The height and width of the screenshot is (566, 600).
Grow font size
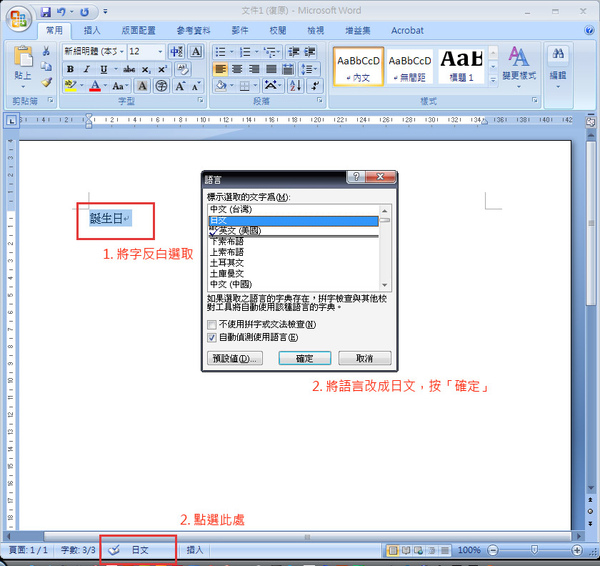[x=180, y=86]
